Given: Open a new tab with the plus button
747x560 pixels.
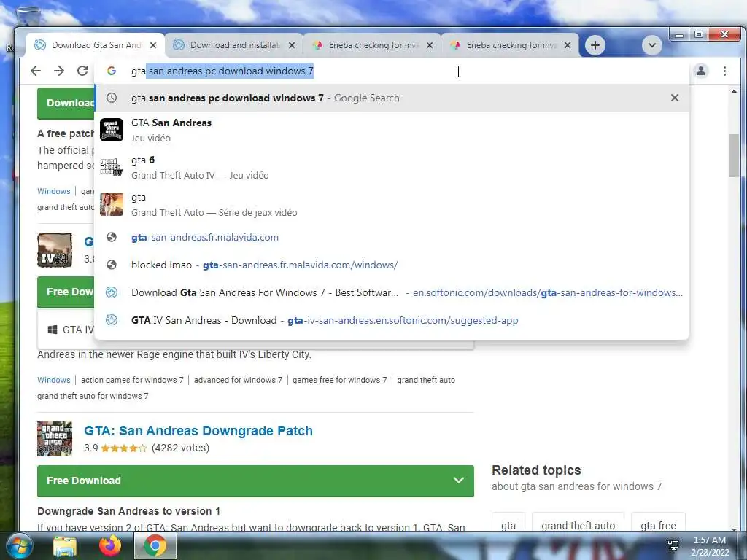Looking at the screenshot, I should pos(595,45).
